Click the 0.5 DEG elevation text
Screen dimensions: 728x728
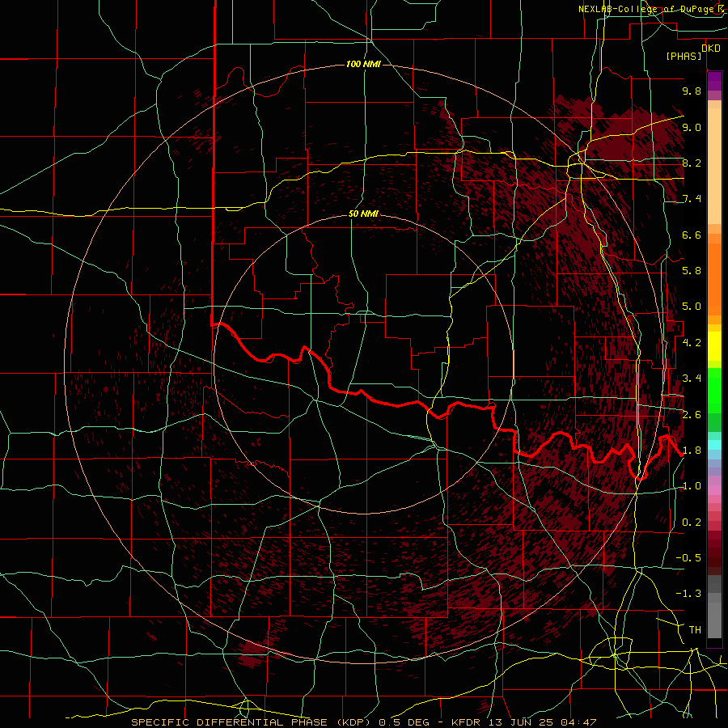(404, 722)
